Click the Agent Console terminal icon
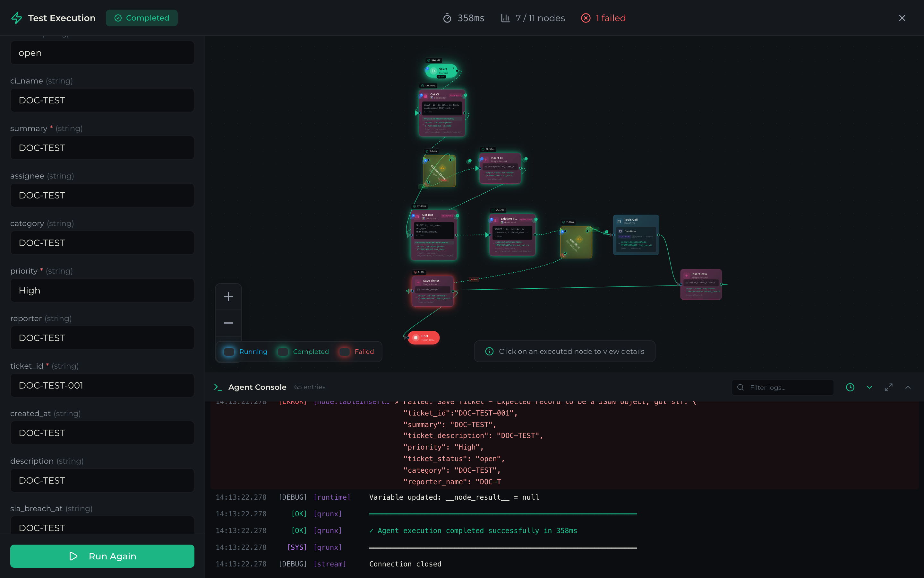Image resolution: width=924 pixels, height=578 pixels. pos(218,387)
